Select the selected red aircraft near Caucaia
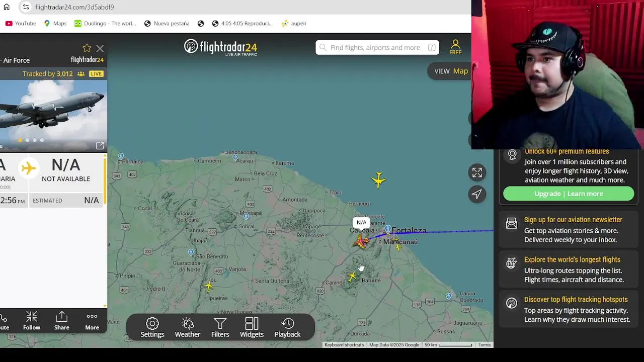 coord(361,242)
